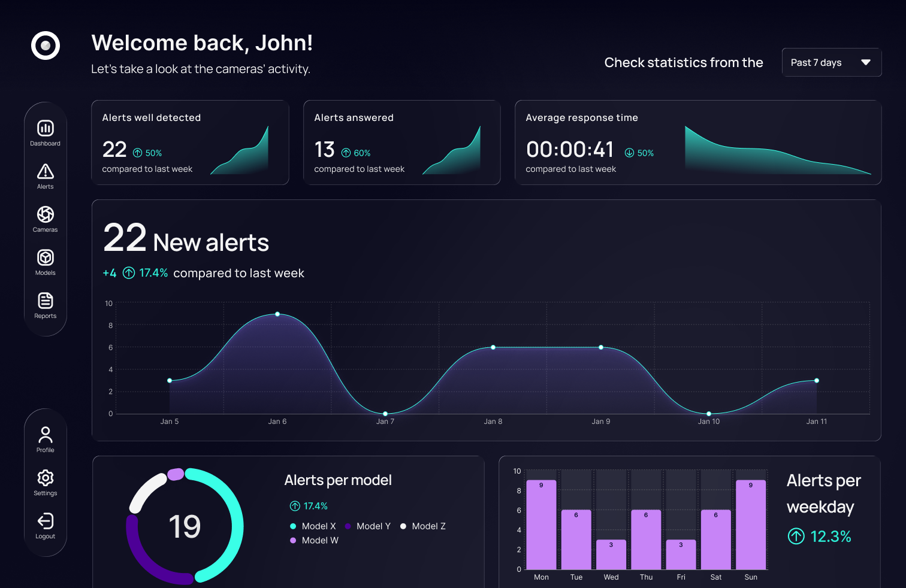Open Alerts via the warning triangle icon

(x=45, y=172)
